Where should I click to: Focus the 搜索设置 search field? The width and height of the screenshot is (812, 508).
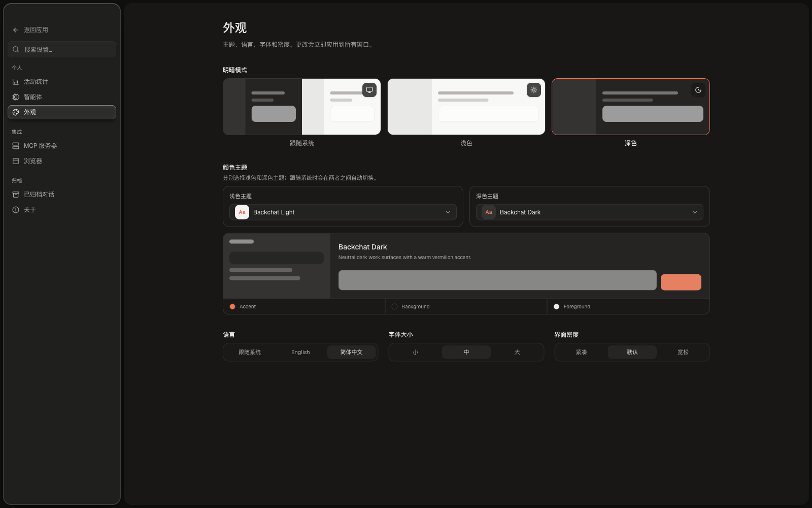[62, 49]
